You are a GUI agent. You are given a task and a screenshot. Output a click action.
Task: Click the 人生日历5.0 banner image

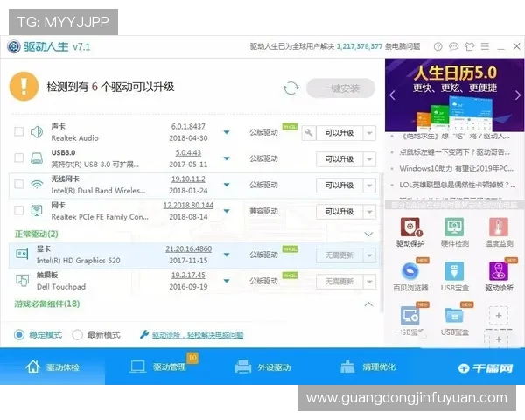(x=454, y=95)
